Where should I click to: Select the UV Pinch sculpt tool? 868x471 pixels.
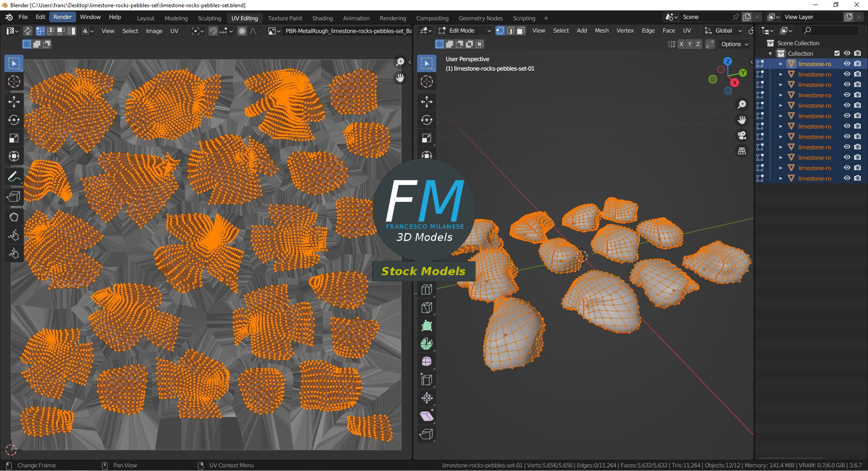pos(14,253)
